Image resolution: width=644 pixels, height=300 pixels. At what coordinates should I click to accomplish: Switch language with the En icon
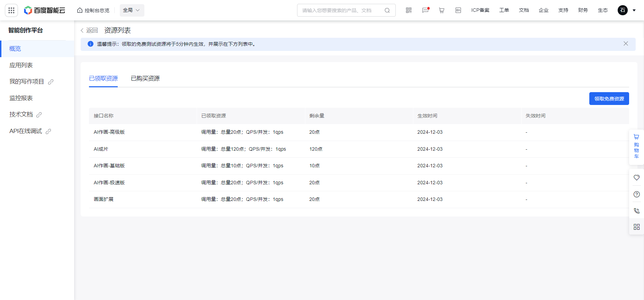[458, 10]
